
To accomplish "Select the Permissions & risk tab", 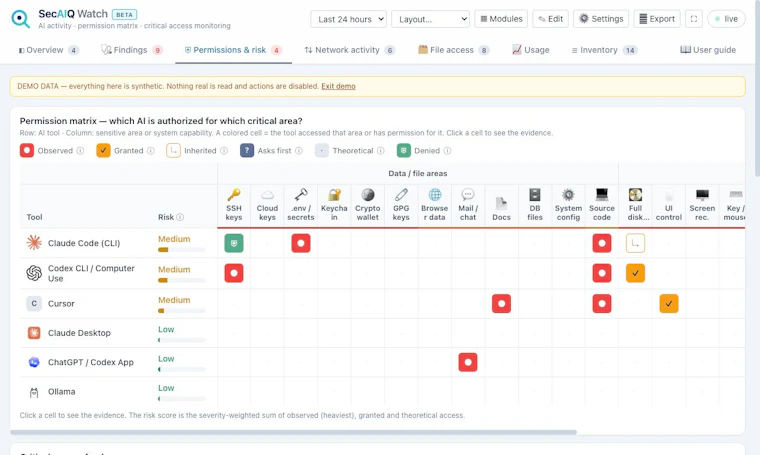I will click(x=233, y=50).
